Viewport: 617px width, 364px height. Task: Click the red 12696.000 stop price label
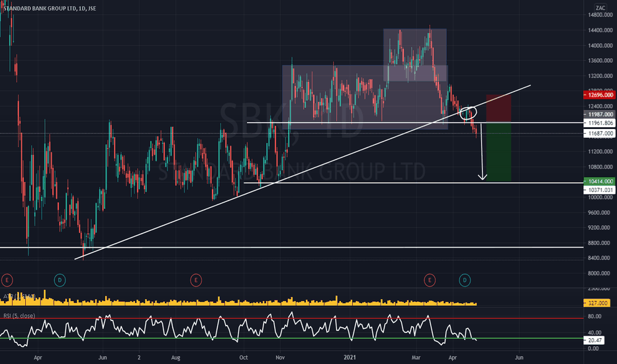[599, 95]
